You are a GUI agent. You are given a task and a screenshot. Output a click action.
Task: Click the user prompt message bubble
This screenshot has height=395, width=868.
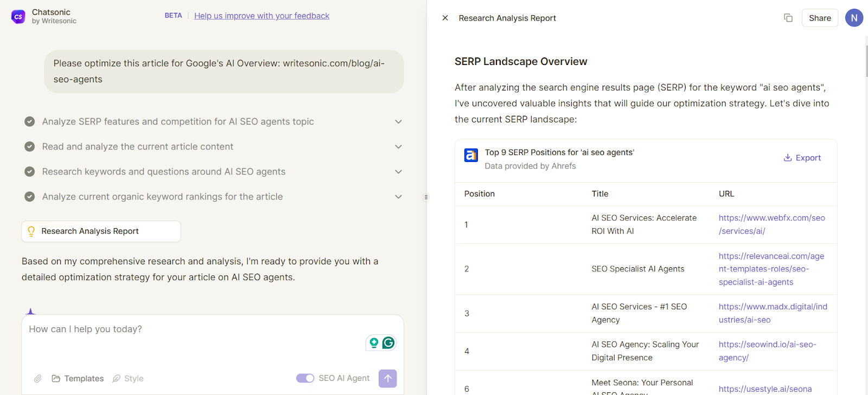pos(224,72)
